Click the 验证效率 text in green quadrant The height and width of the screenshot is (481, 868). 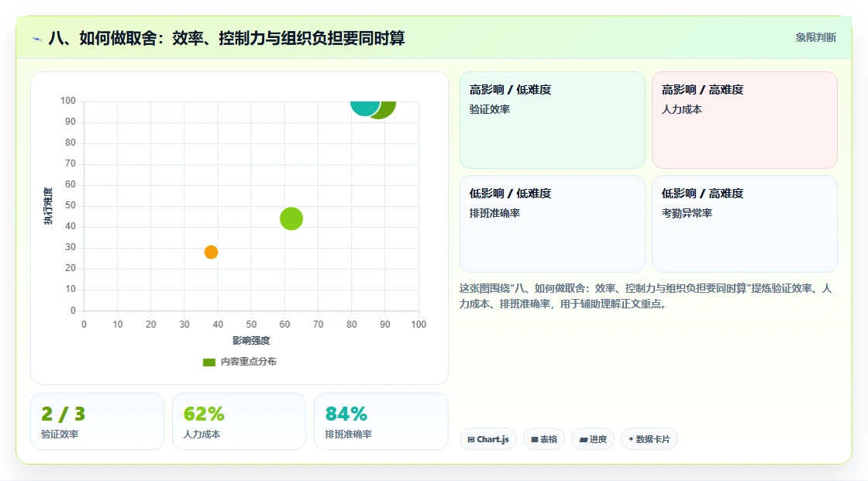coord(489,109)
